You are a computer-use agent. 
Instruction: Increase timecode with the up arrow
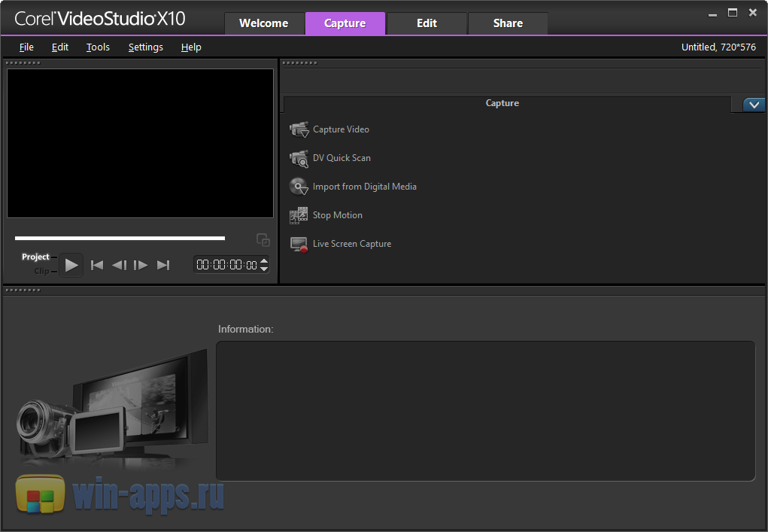tap(264, 260)
